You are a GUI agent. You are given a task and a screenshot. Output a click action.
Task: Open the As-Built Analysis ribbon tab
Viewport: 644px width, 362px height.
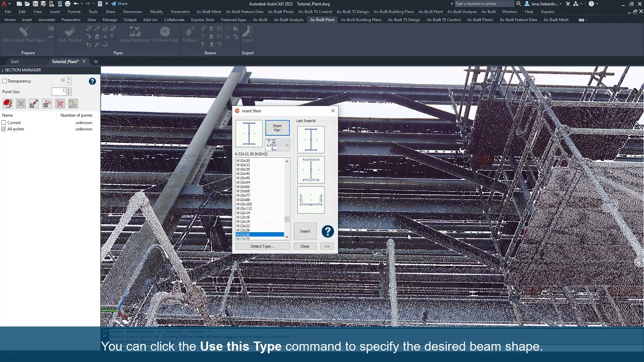pyautogui.click(x=288, y=20)
